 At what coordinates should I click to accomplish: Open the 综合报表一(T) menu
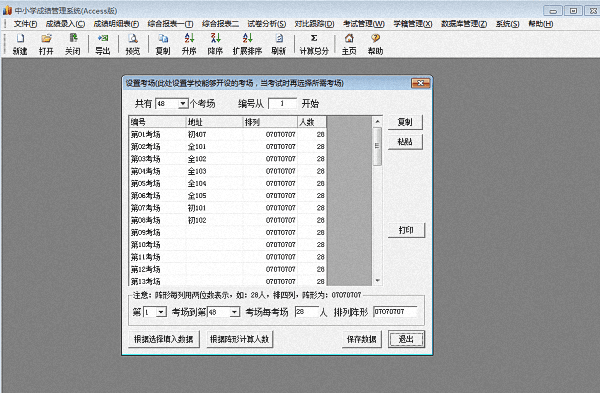(x=171, y=24)
